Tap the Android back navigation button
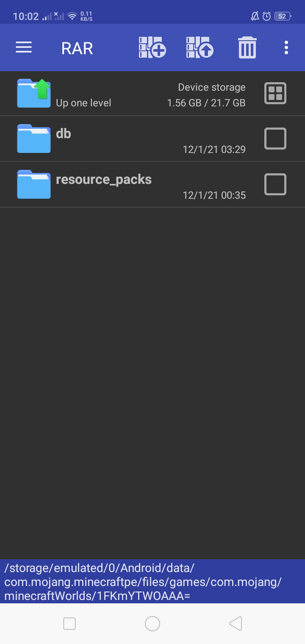Image resolution: width=305 pixels, height=644 pixels. 236,624
